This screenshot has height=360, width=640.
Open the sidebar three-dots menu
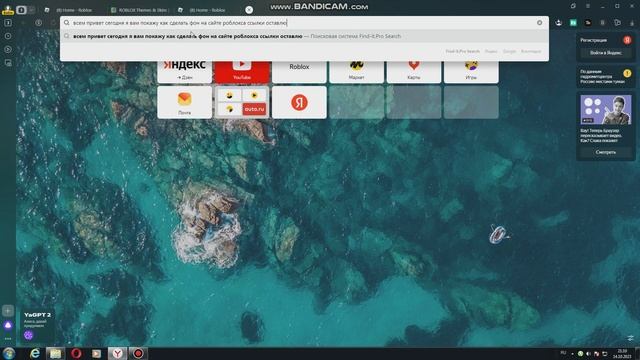pos(8,338)
